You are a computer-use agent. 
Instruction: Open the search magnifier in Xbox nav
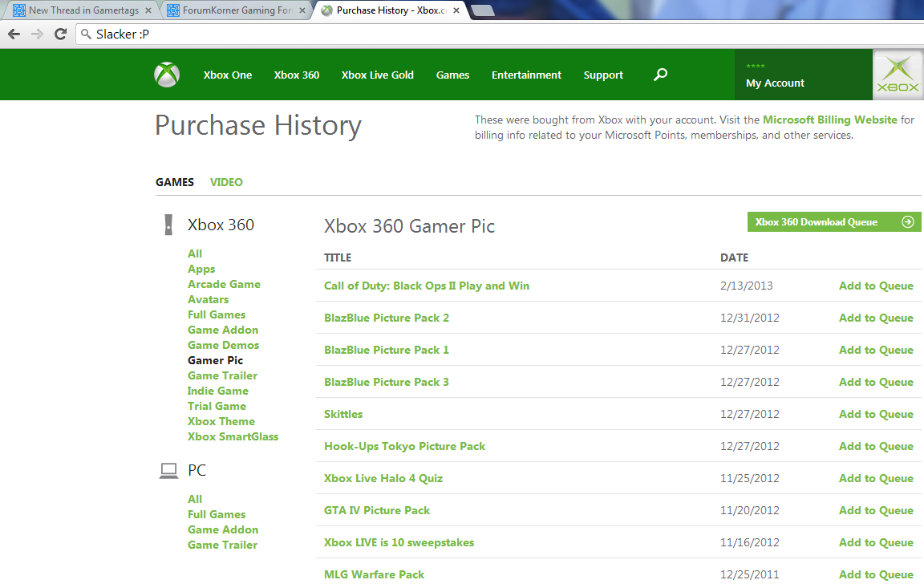(661, 75)
